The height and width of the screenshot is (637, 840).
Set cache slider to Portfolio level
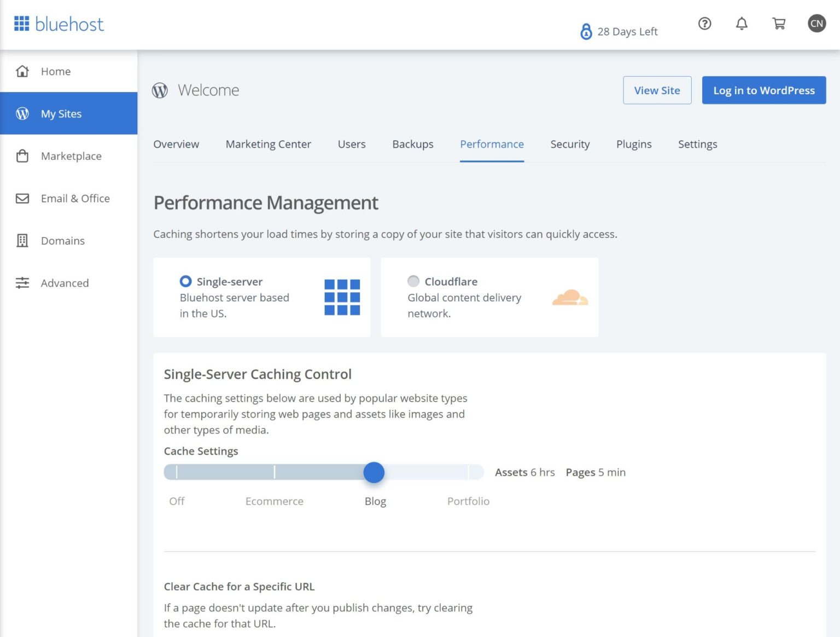pos(469,472)
